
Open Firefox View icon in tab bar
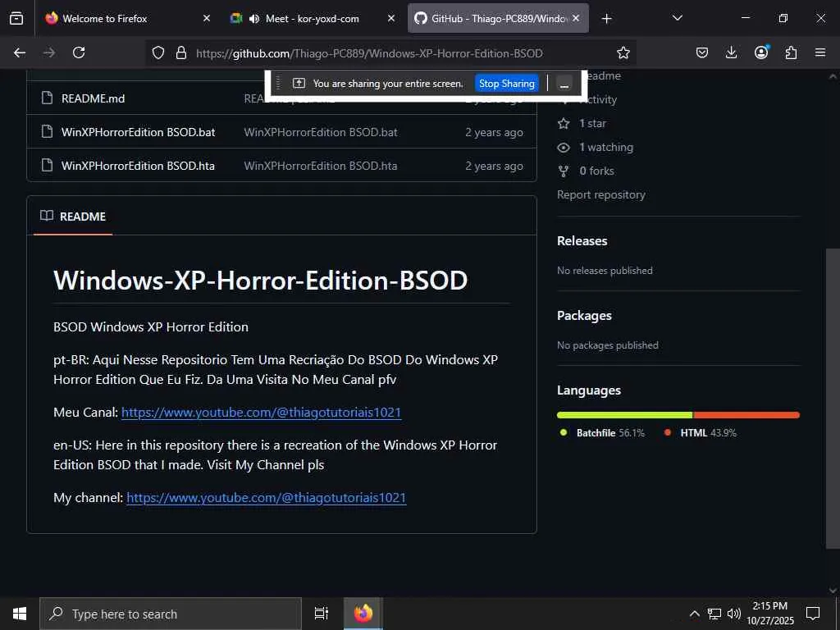(16, 18)
